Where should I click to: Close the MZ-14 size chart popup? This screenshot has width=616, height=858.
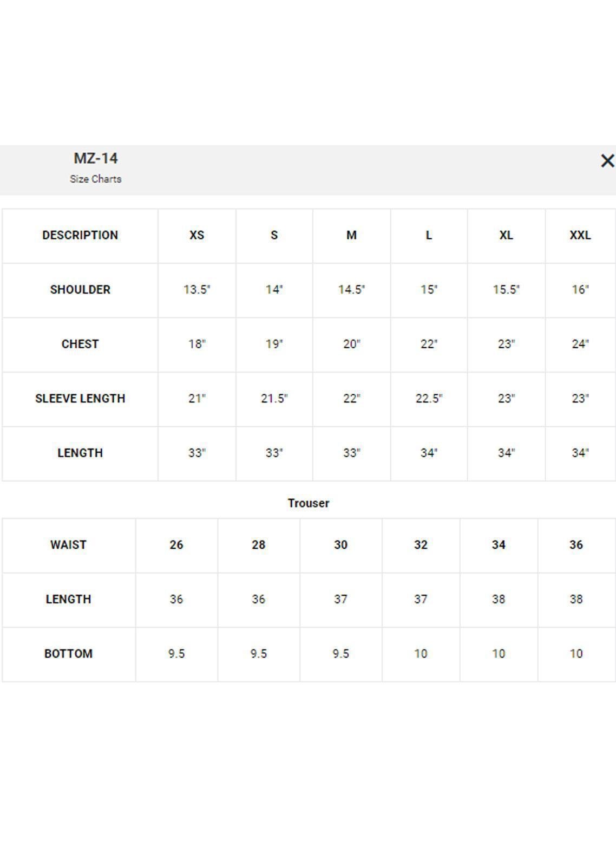(607, 161)
